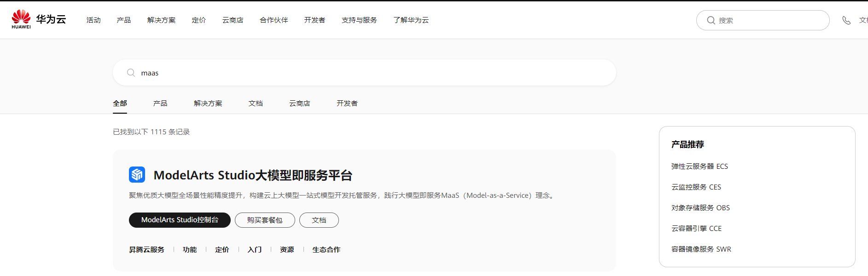Open 云商店 in the top navigation bar

point(233,20)
